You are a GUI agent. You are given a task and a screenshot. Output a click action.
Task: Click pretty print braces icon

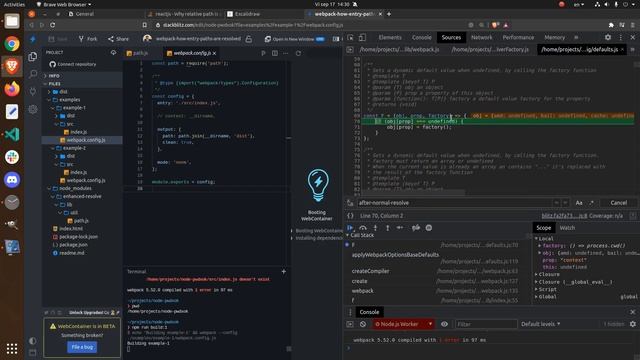[x=350, y=216]
